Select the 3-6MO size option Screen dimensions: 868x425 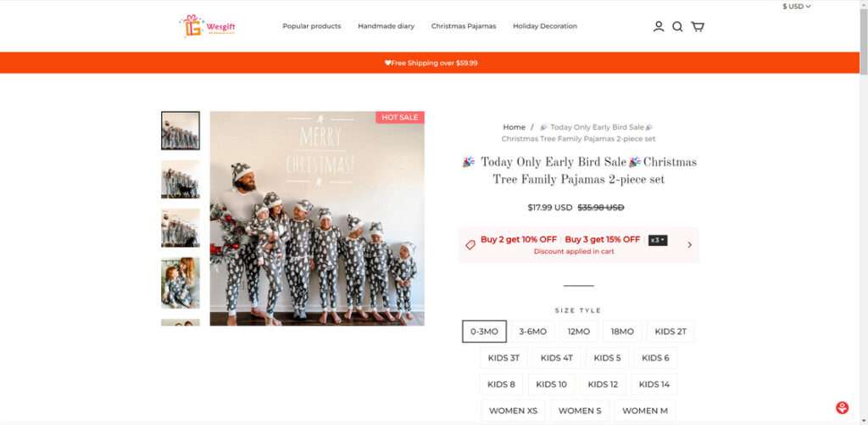[532, 332]
